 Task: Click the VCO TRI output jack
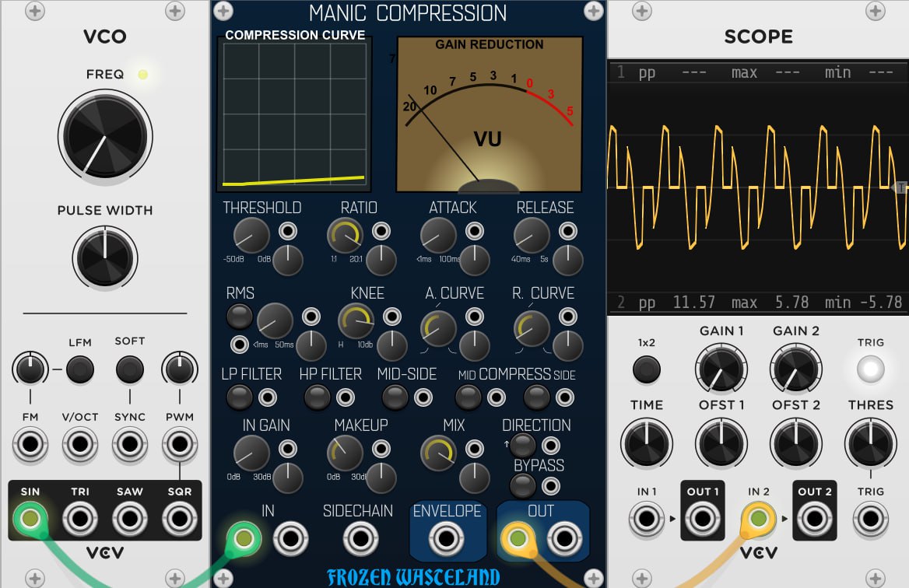[80, 519]
